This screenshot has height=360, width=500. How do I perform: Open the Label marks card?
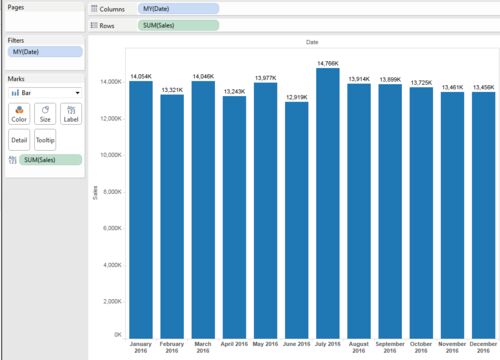pos(71,114)
